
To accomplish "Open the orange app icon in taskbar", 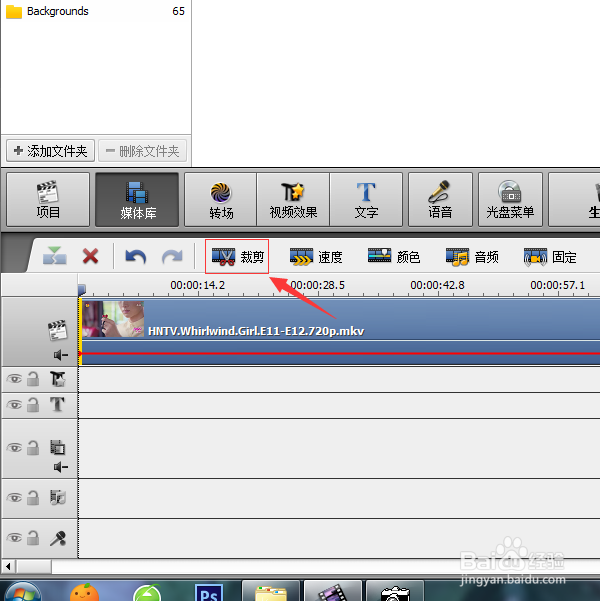I will tap(84, 592).
